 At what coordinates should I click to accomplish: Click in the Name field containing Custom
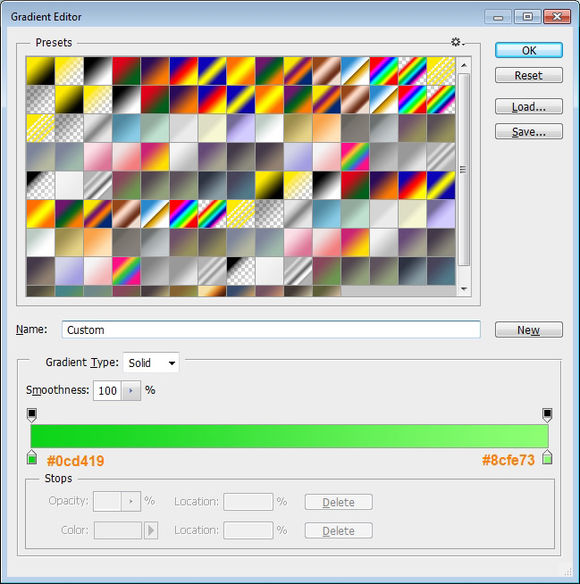tap(271, 330)
